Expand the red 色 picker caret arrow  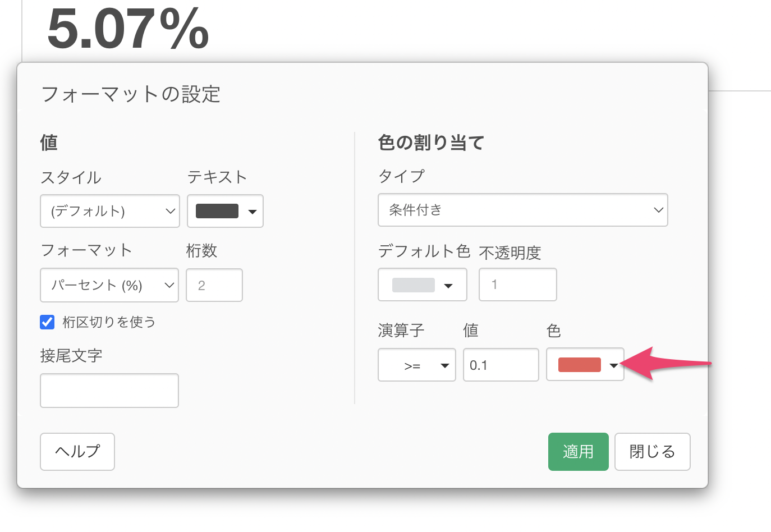(613, 365)
